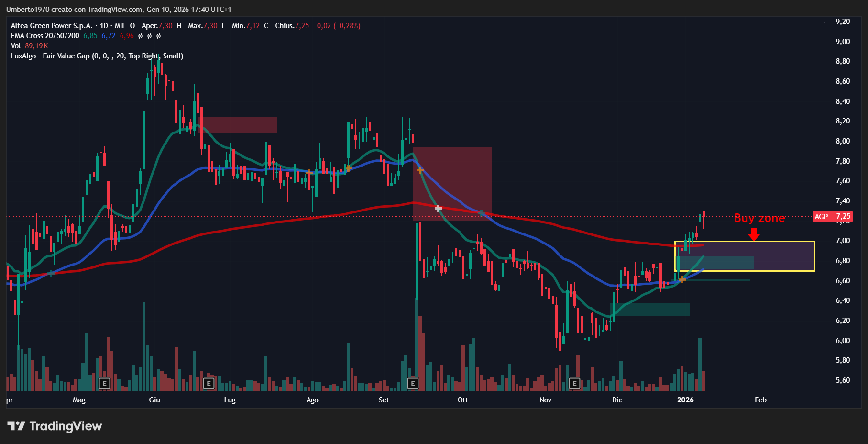Select the EMA Cross 20/50/200 indicator legend
This screenshot has height=444, width=868.
[45, 36]
